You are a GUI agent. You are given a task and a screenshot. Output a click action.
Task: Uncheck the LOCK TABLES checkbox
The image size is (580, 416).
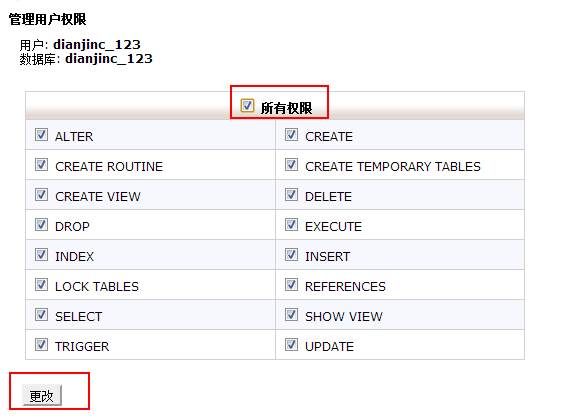coord(41,285)
